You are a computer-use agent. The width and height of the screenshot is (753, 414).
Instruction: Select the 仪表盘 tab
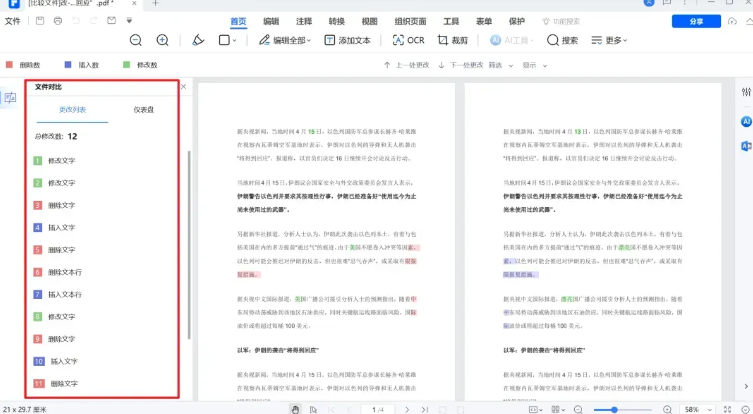[144, 110]
